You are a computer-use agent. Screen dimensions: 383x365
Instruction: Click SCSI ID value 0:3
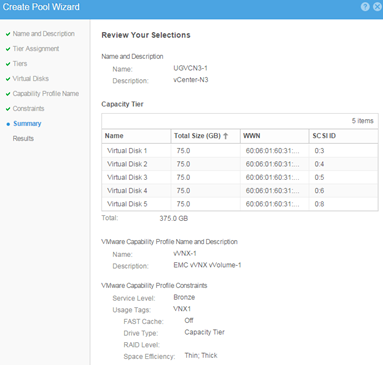(x=319, y=151)
